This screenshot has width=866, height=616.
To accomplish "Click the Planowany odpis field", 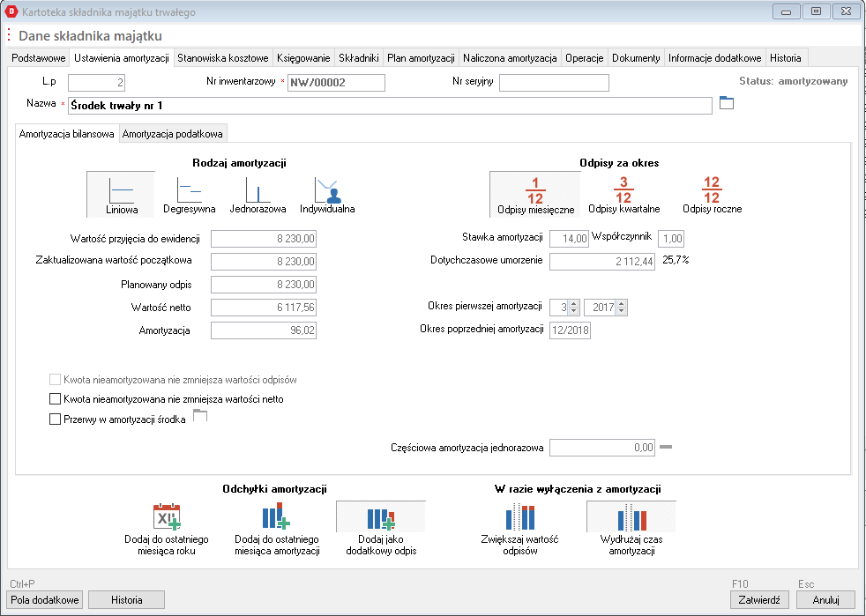I will pyautogui.click(x=264, y=285).
